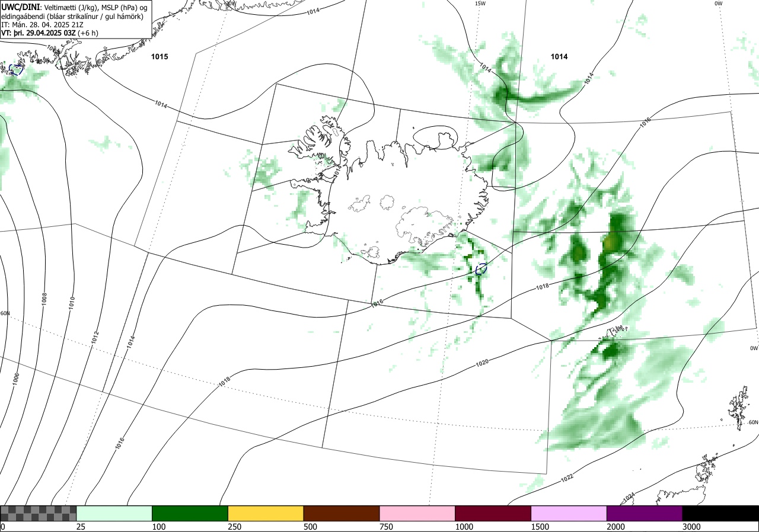Click the "eldingaábendi (bláar strikalínur / gul hámörk)" line
The height and width of the screenshot is (532, 759).
click(72, 16)
